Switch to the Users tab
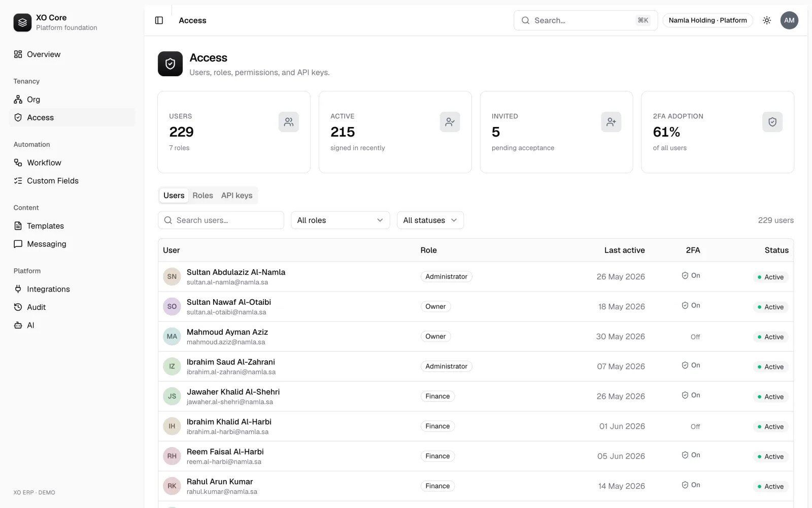 click(174, 196)
